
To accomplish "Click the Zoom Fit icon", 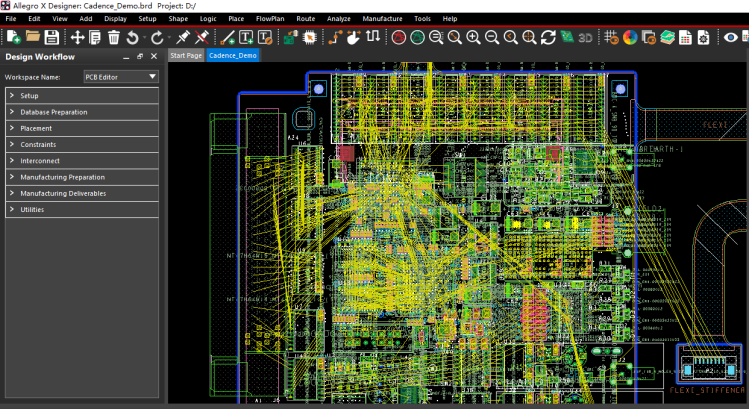I will [454, 37].
